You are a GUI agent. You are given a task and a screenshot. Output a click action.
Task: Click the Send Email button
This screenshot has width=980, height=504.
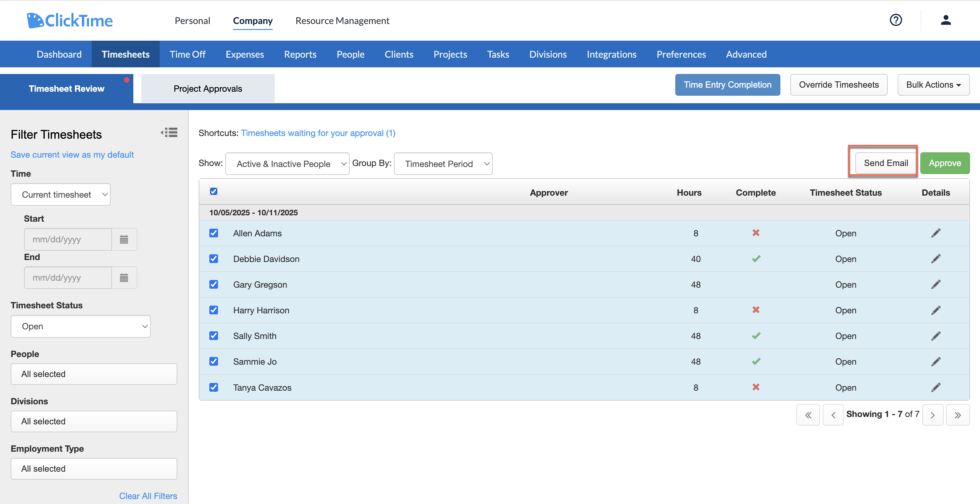(885, 163)
